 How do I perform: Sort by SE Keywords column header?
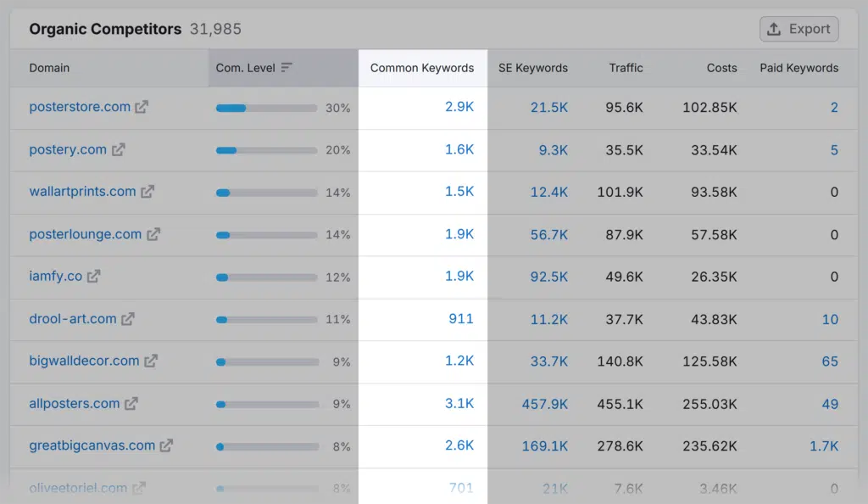coord(532,68)
